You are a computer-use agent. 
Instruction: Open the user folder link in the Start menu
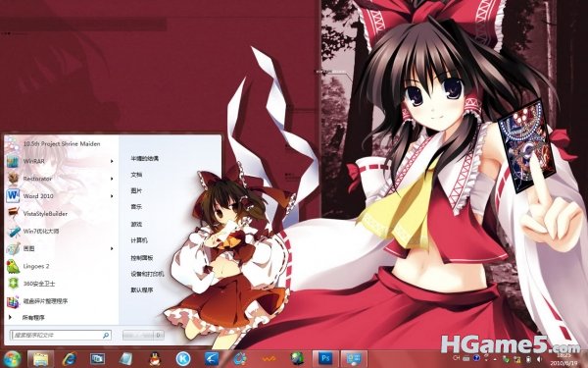(144, 158)
